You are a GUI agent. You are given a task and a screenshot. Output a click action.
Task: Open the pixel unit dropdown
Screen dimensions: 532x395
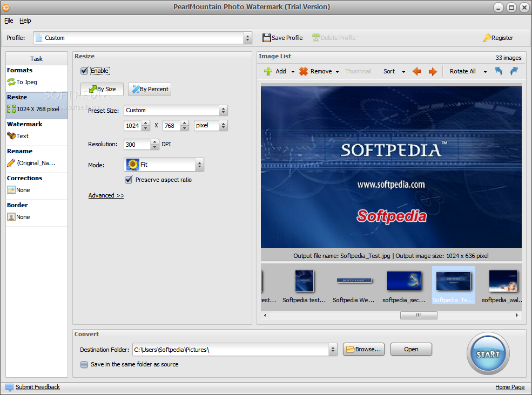click(223, 125)
